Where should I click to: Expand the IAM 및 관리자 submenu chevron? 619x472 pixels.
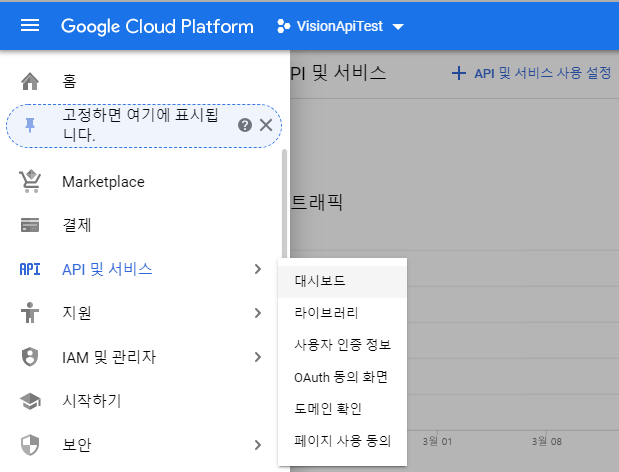258,357
